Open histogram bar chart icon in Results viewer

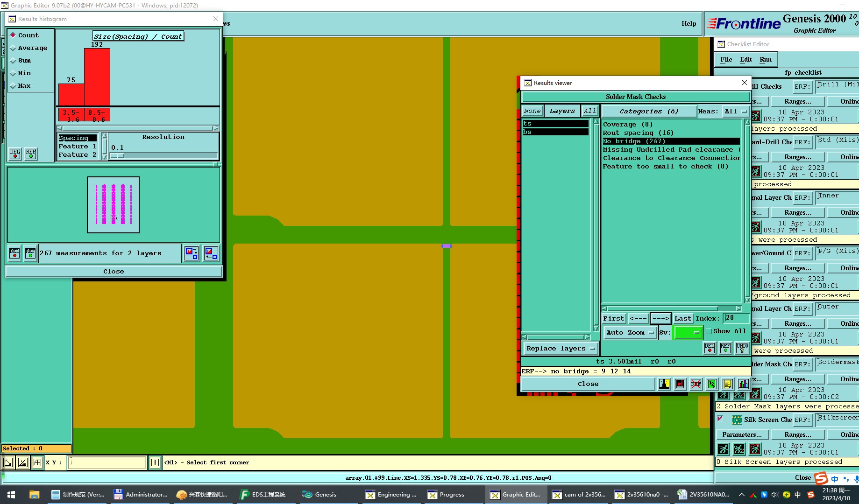coord(743,384)
